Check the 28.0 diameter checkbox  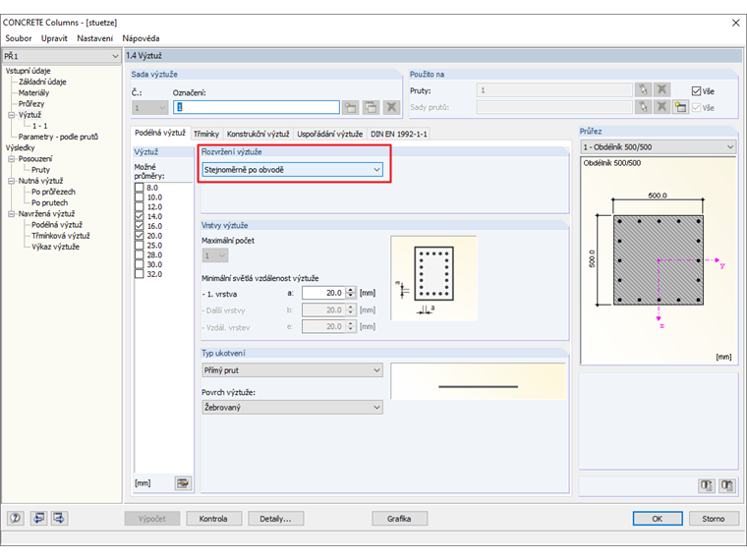(x=140, y=254)
